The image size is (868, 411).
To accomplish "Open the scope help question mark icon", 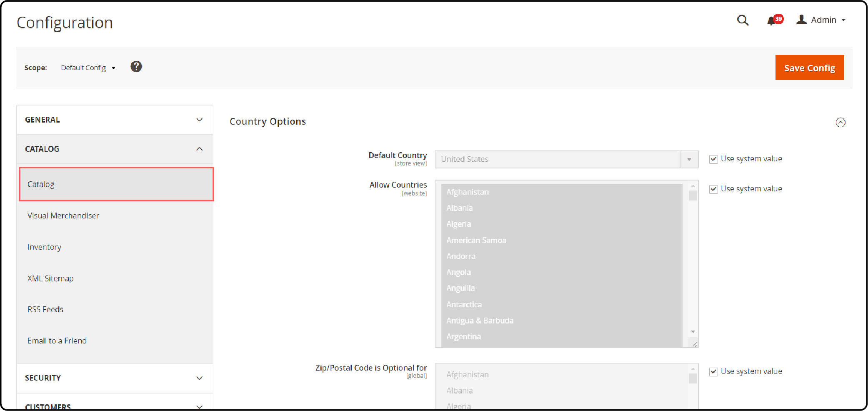I will [136, 67].
